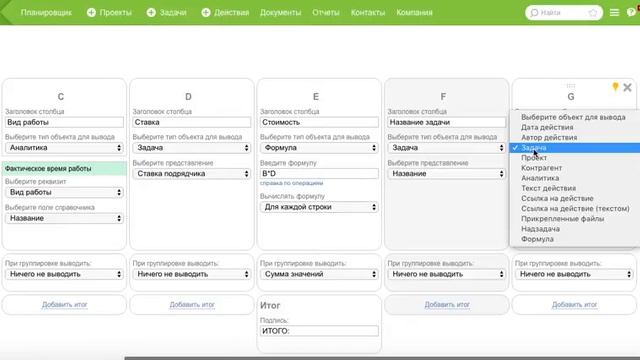
Task: Open the Планировщик menu
Action: (46, 13)
